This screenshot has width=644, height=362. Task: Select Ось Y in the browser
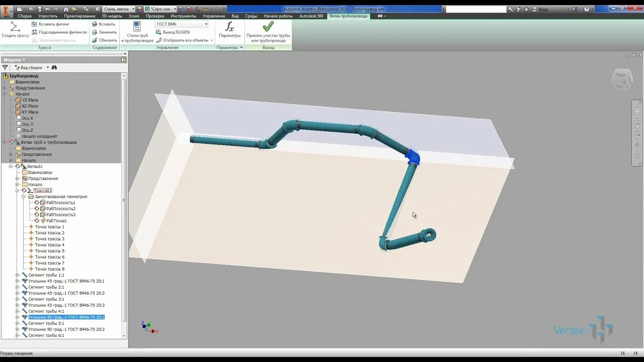(27, 124)
